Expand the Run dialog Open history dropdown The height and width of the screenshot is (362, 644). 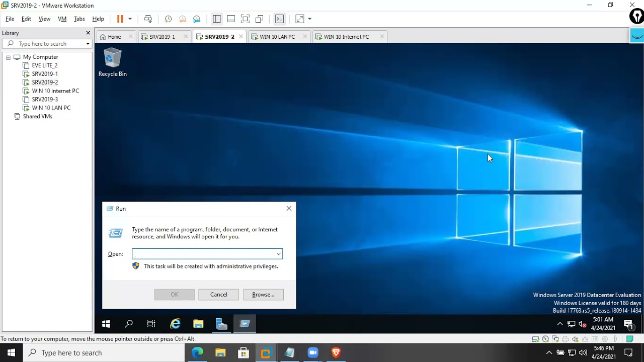278,254
